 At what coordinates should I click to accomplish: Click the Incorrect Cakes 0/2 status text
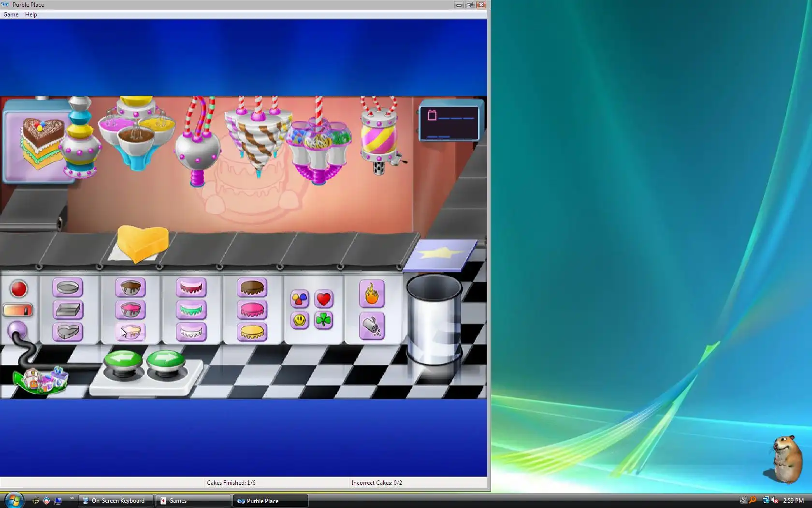coord(377,483)
